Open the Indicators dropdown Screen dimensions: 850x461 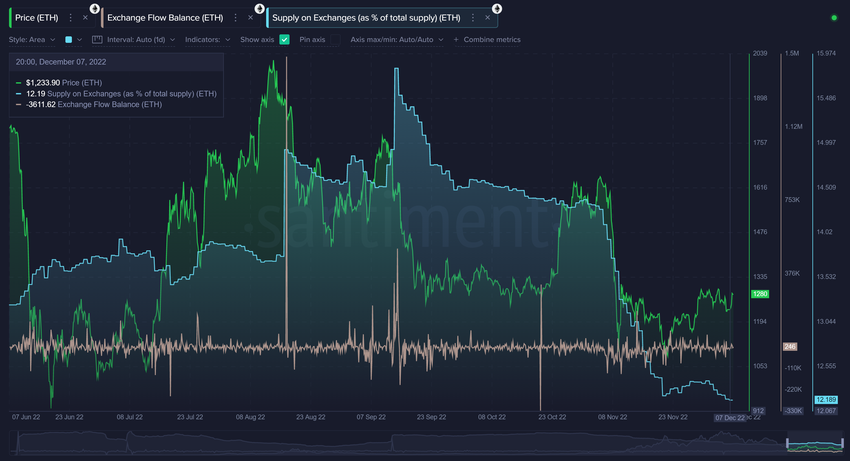(208, 40)
